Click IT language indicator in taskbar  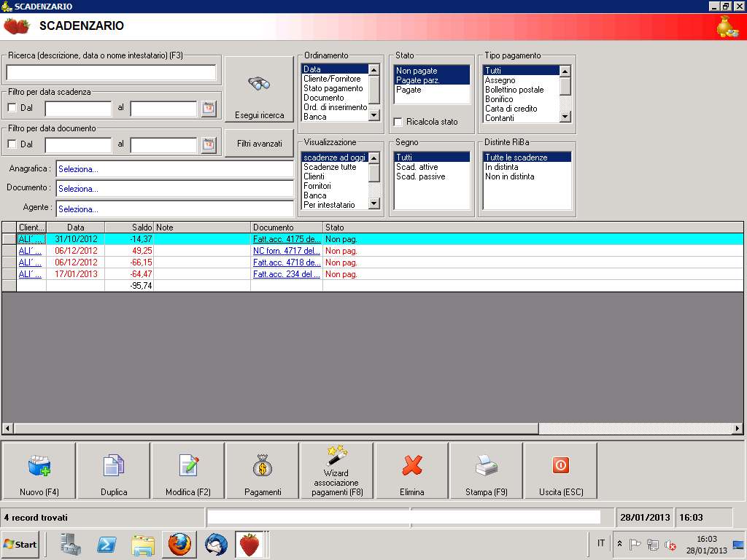click(601, 543)
